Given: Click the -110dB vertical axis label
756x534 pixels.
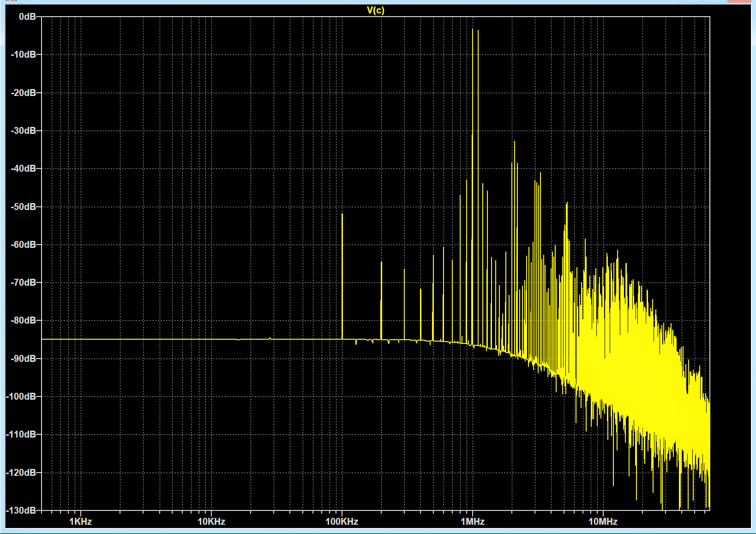Looking at the screenshot, I should 22,434.
